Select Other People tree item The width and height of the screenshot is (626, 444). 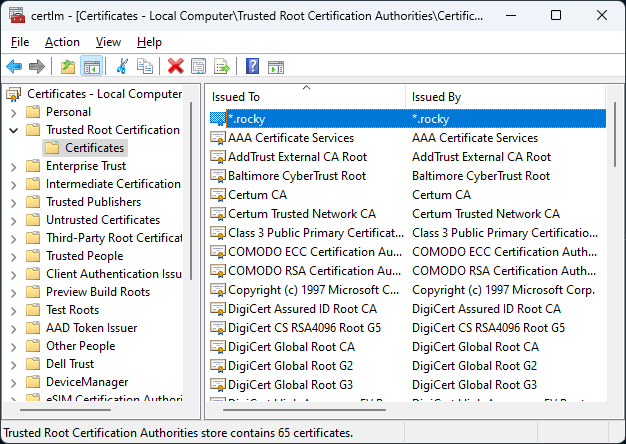81,346
